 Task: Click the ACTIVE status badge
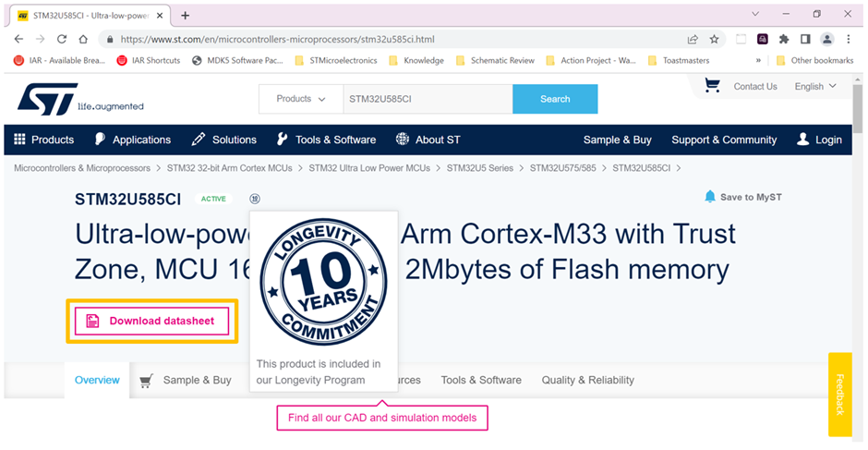pyautogui.click(x=213, y=199)
